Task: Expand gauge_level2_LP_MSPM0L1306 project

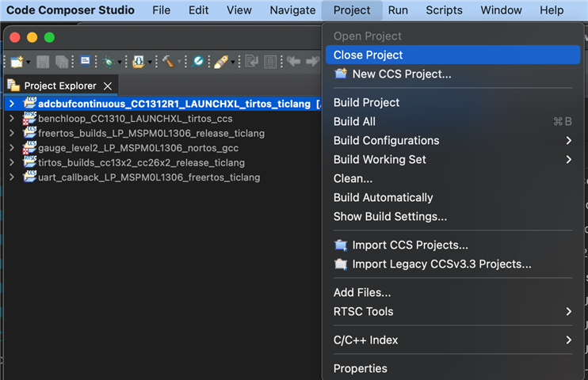Action: click(12, 148)
